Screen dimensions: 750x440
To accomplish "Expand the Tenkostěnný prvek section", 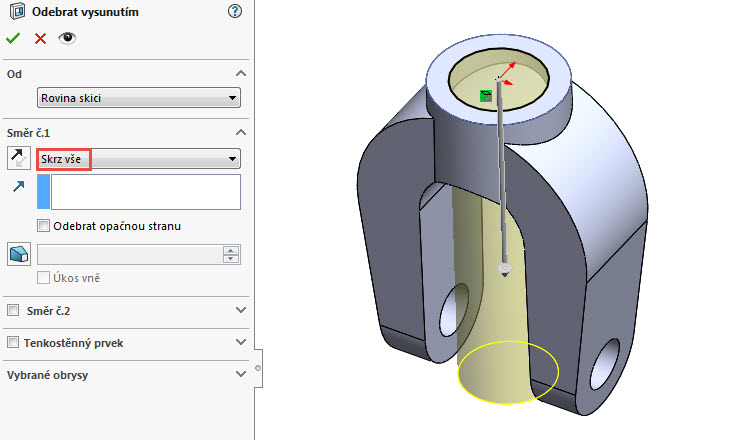I will 241,342.
